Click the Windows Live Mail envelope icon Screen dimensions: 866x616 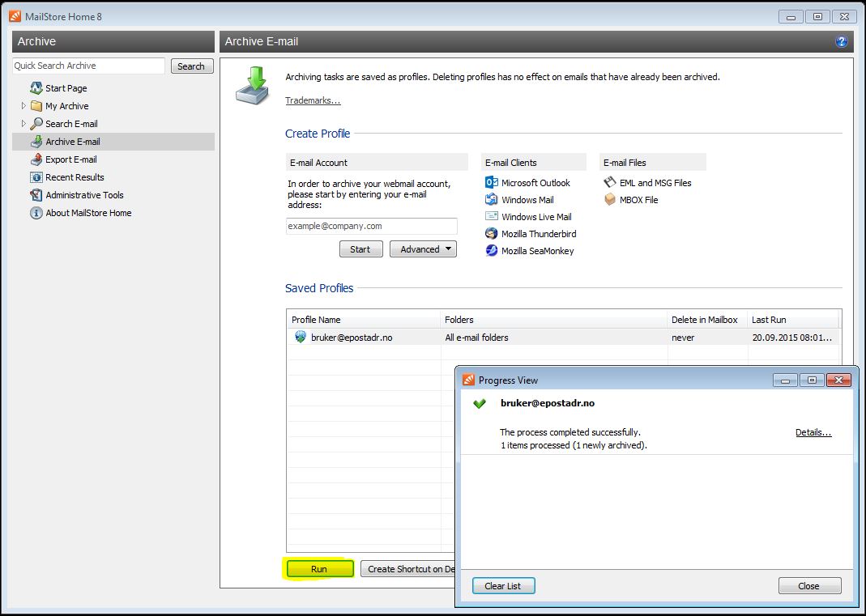coord(492,216)
